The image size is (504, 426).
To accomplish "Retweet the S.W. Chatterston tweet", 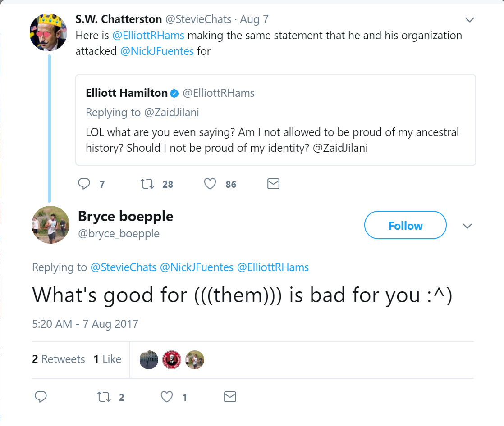I will click(x=147, y=184).
